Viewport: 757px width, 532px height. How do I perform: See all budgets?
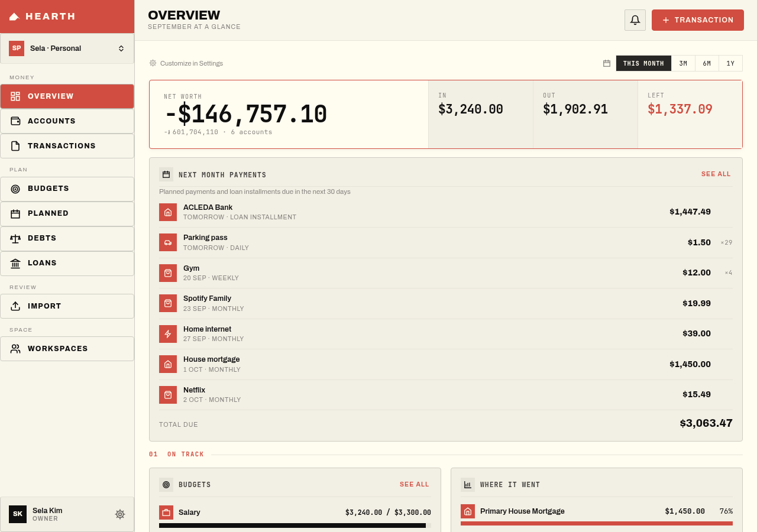415,485
